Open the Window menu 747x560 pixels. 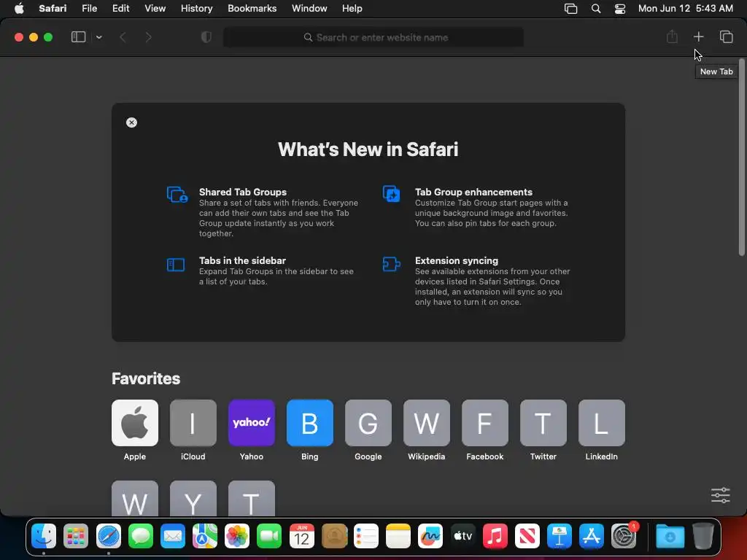309,9
